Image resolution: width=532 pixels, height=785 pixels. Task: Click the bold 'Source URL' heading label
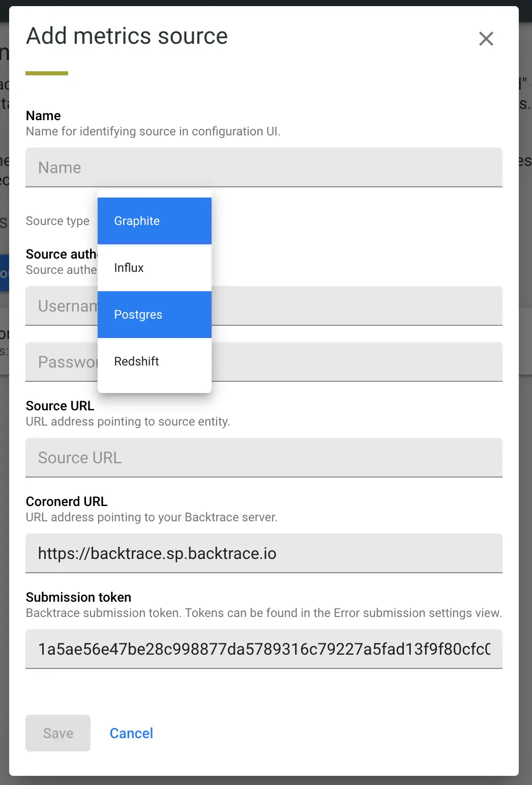[60, 406]
